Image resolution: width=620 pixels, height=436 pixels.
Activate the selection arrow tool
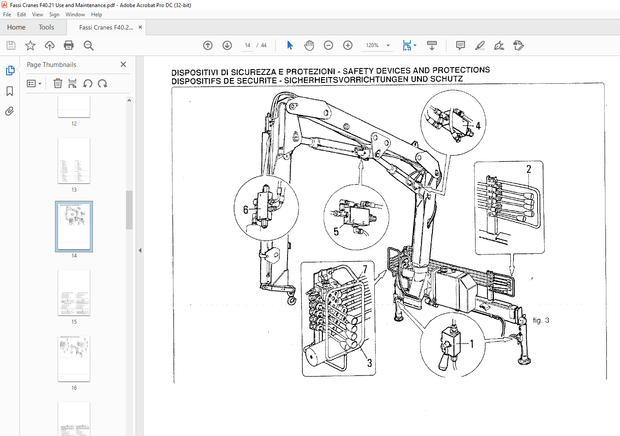pos(290,45)
